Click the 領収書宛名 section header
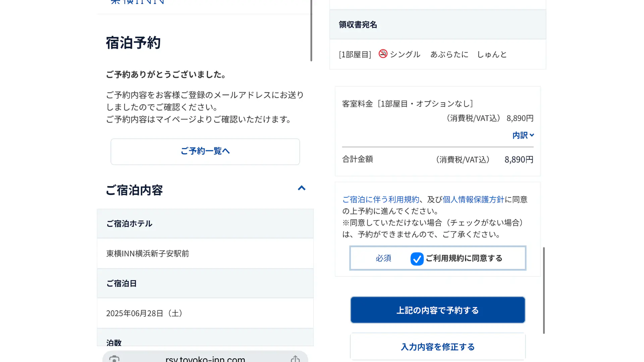Screen dimensions: 644x362 click(x=358, y=25)
